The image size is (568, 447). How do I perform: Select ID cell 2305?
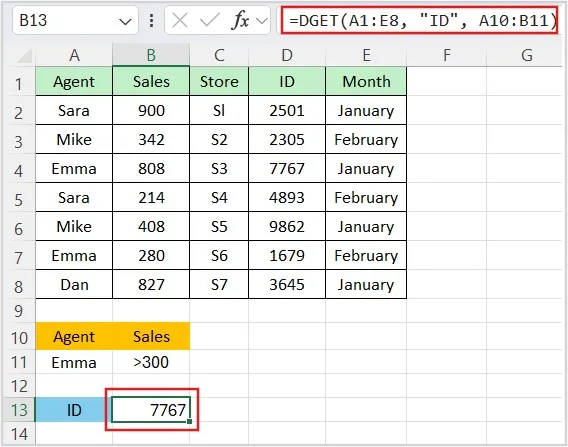(x=287, y=139)
